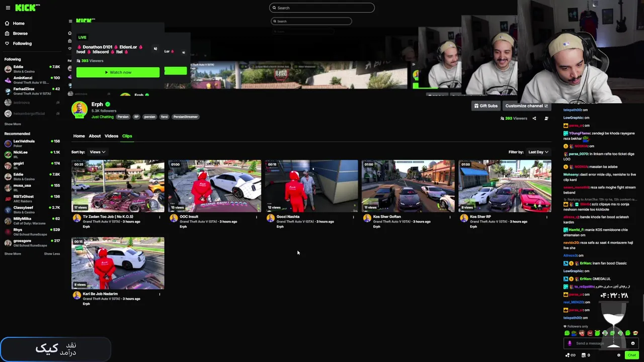Select the Clips channel tab
Viewport: 644px width, 362px height.
tap(127, 136)
